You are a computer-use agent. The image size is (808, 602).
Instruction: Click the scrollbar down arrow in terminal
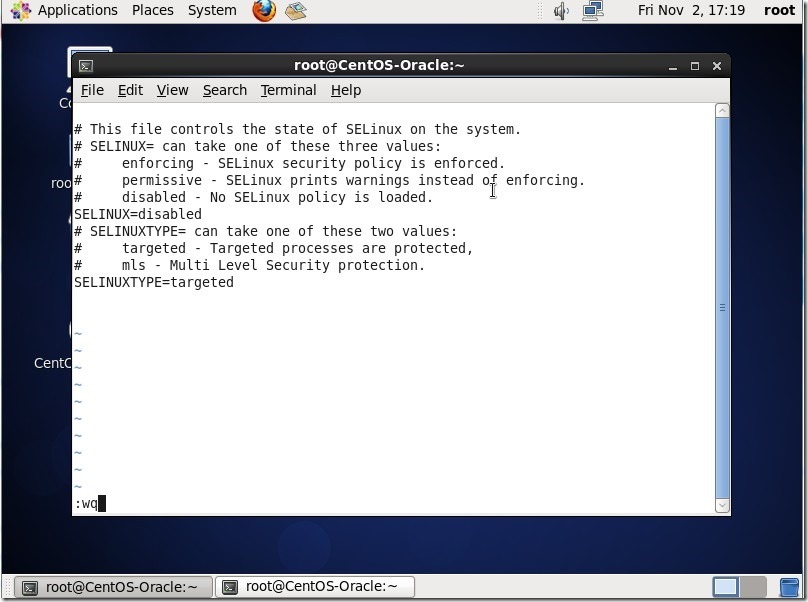point(722,506)
